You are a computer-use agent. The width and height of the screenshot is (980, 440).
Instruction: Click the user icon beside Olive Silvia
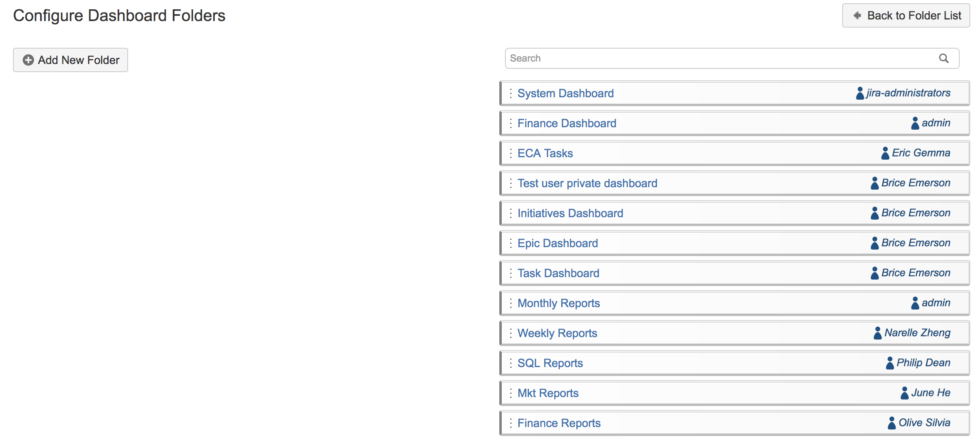tap(892, 423)
